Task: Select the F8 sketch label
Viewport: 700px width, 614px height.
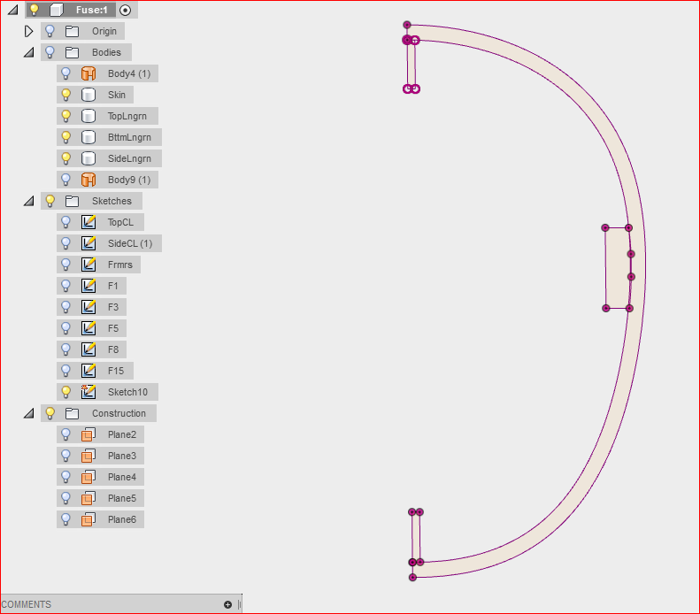Action: [113, 349]
